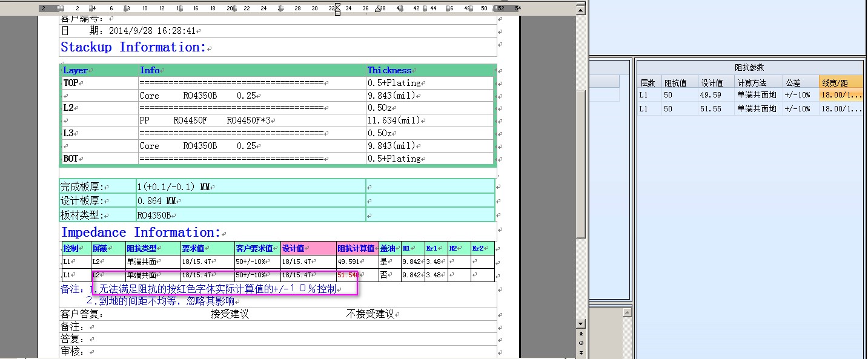Click the L2 layer cell in stackup table
Screen dimensions: 868x359
pyautogui.click(x=100, y=107)
